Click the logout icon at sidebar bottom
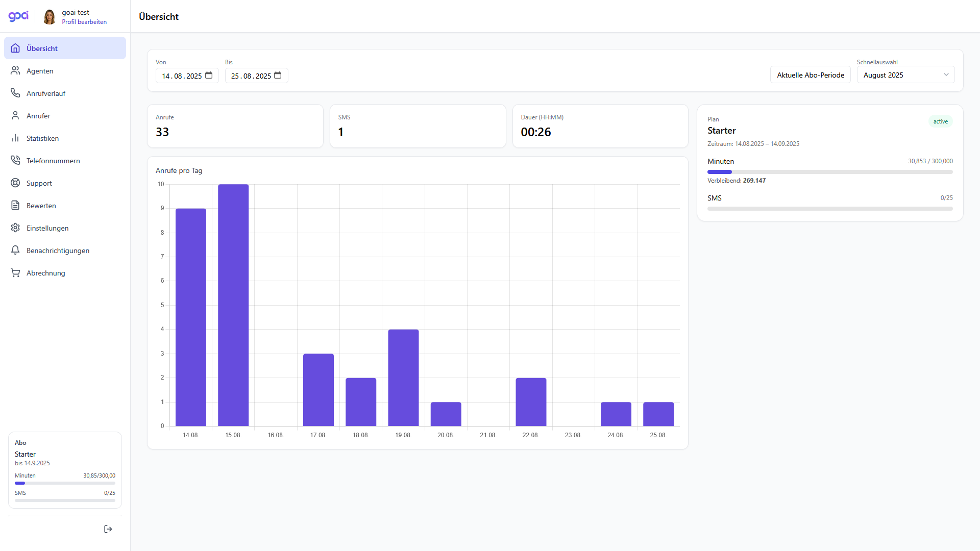 108,529
